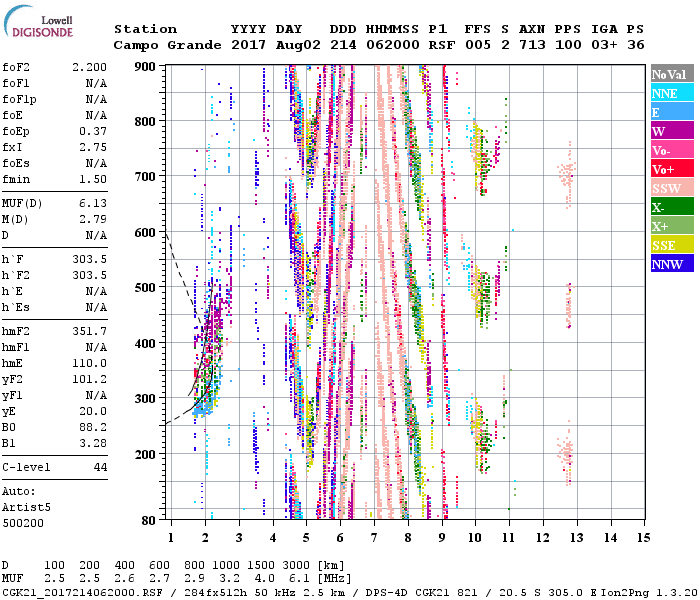Viewport: 700px width, 600px height.
Task: Click the X- dark green legend swatch
Action: pyautogui.click(x=672, y=208)
